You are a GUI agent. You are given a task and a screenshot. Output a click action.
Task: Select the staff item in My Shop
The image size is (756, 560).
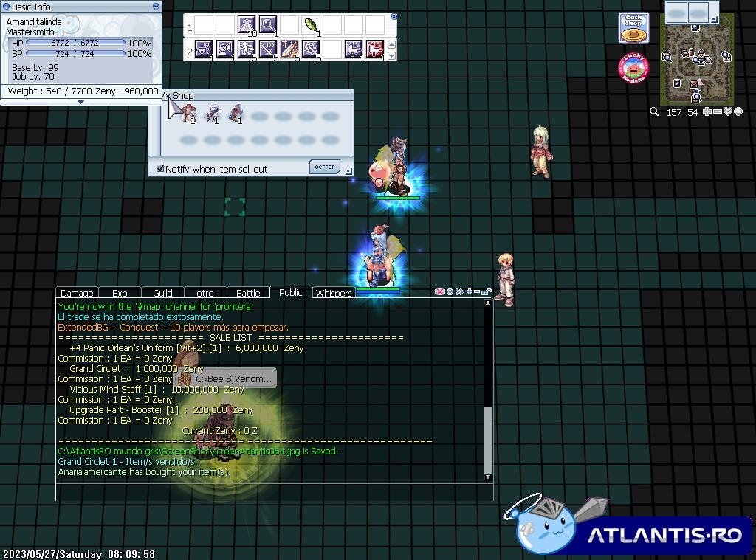point(212,114)
